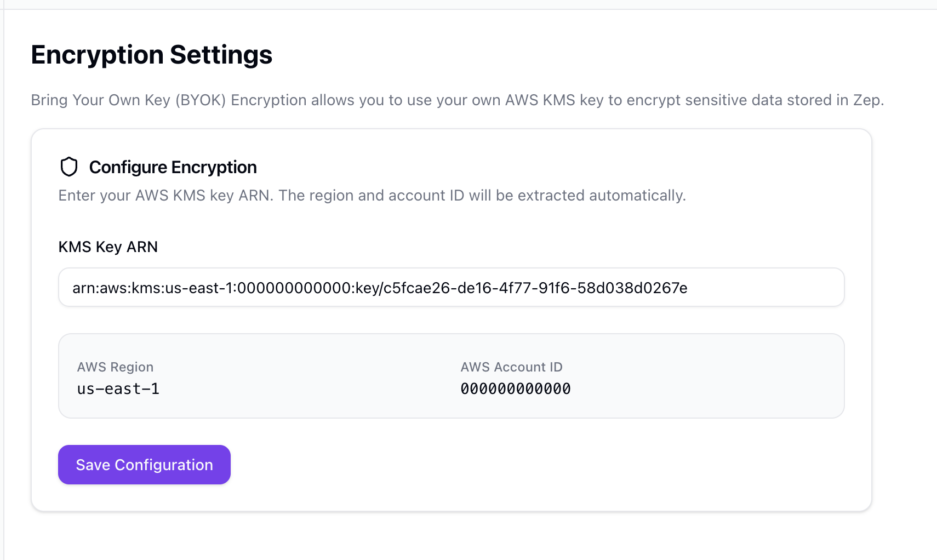Click the shield icon beside Configure Encryption
937x560 pixels.
click(x=68, y=167)
